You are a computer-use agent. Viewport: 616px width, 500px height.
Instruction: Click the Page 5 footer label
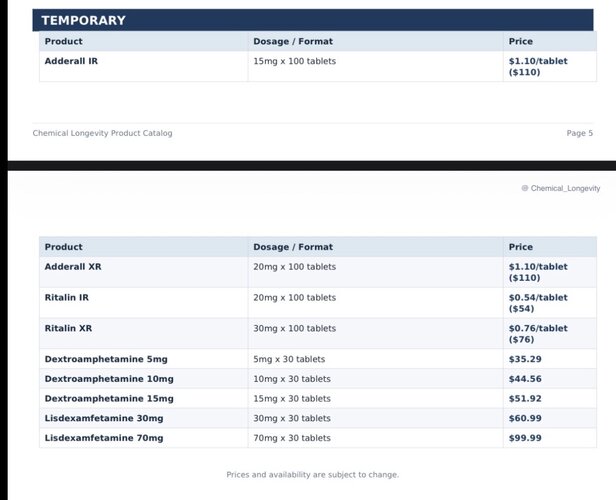(x=579, y=133)
